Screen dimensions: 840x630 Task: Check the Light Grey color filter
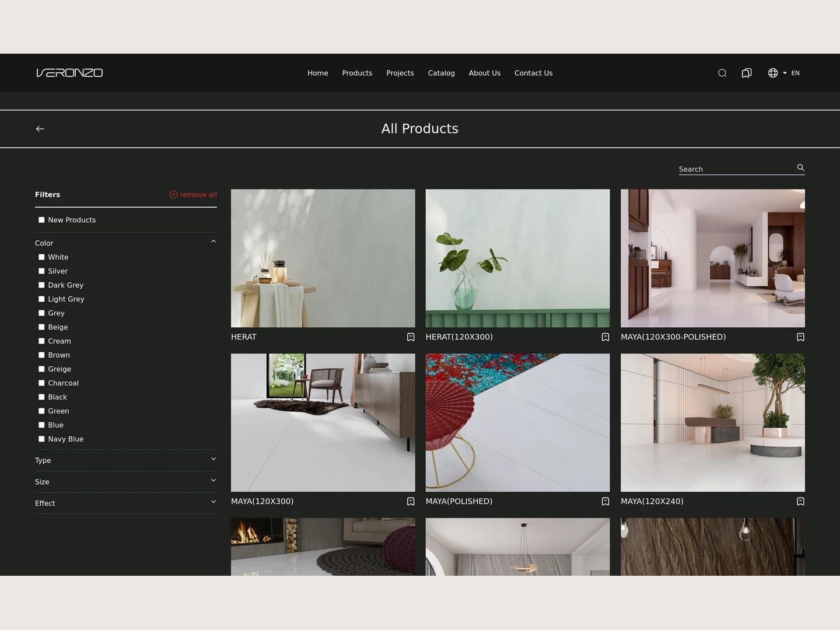tap(41, 299)
